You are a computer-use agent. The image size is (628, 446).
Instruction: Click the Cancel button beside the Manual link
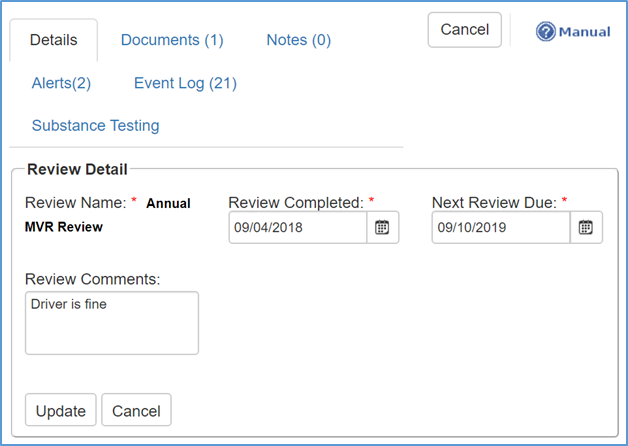point(464,30)
